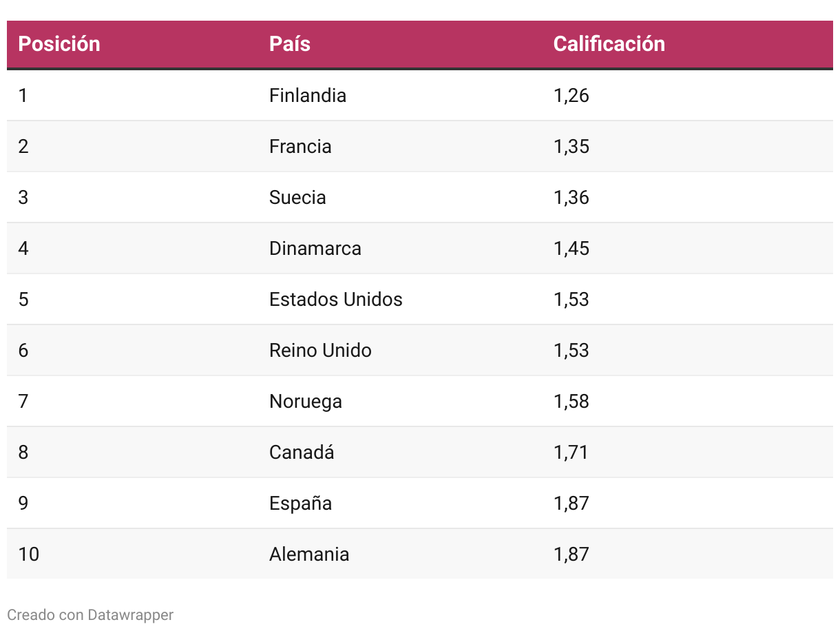Select Dinamarca's score 1,45
This screenshot has height=631, width=840.
(x=571, y=248)
